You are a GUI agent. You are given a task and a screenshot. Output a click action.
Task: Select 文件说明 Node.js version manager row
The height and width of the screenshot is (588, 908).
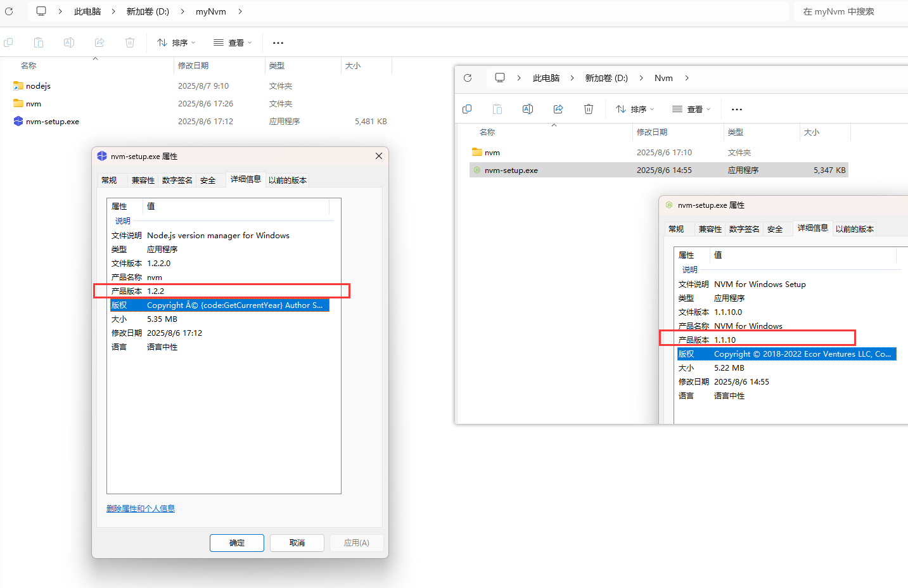219,236
